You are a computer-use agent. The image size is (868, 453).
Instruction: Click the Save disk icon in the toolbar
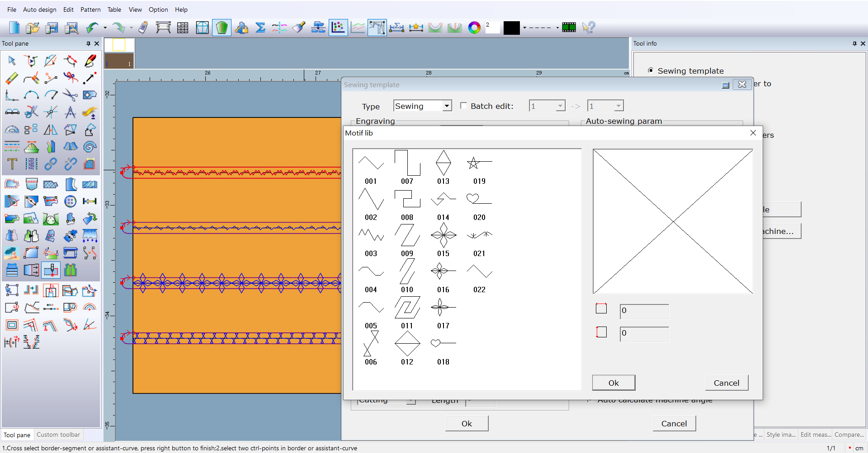pyautogui.click(x=52, y=28)
